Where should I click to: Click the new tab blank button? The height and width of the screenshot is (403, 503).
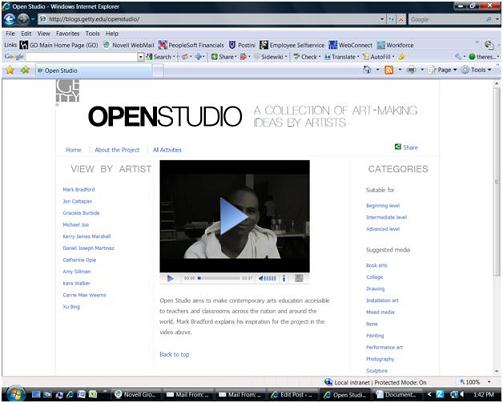(x=158, y=70)
